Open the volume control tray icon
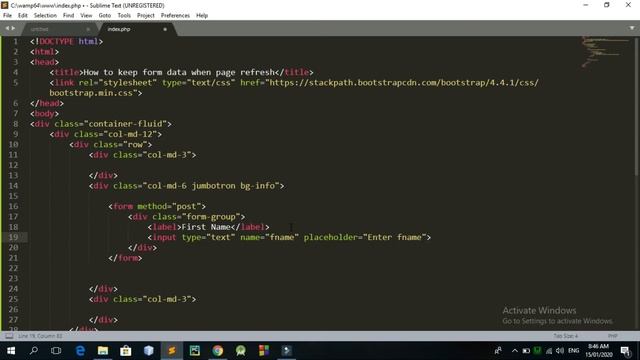Viewport: 640px width, 360px height. [x=560, y=351]
